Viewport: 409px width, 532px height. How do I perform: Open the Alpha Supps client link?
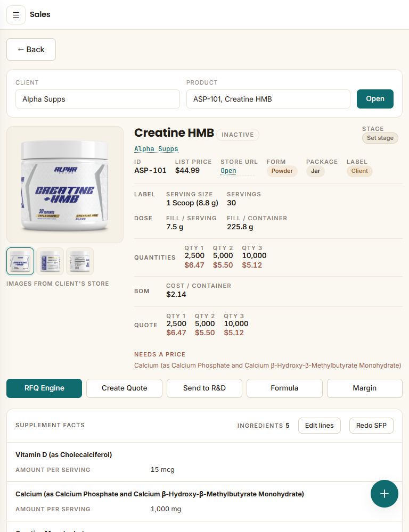coord(156,148)
